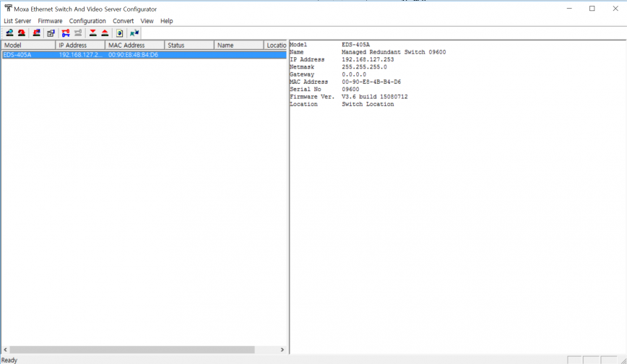This screenshot has width=627, height=364.
Task: Click the 'V3.6 build 15080712' firmware value
Action: tap(374, 97)
